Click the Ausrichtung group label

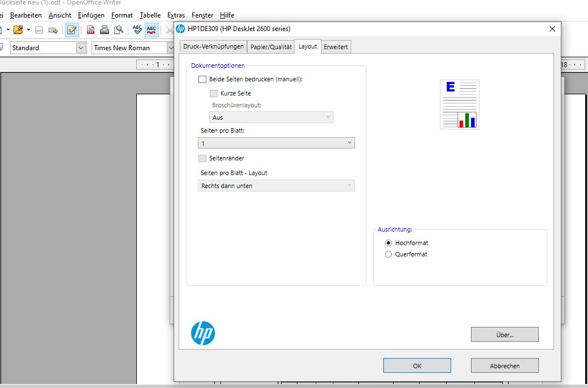point(395,229)
